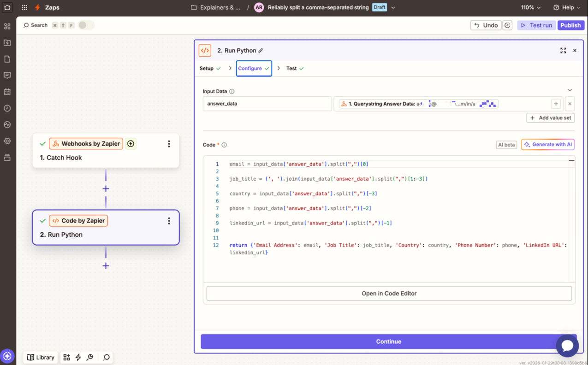This screenshot has width=588, height=365.
Task: Open the apps grid launcher
Action: (x=24, y=7)
